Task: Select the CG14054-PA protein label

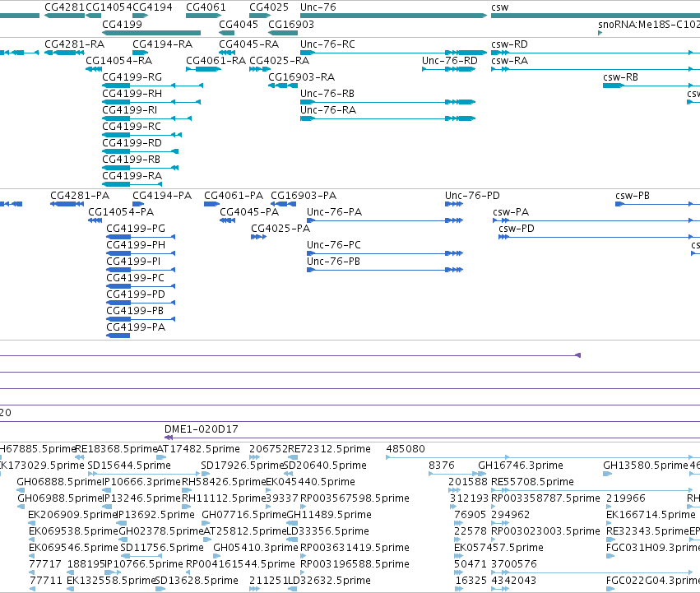Action: click(121, 211)
